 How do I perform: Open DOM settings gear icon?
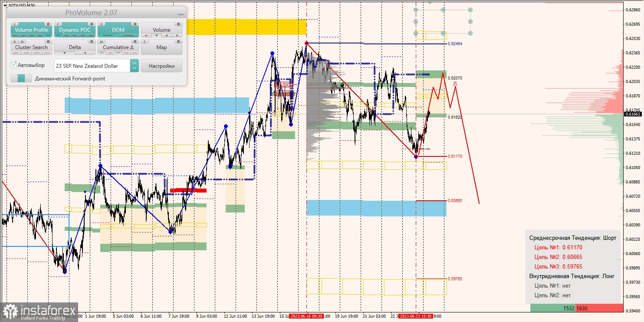135,24
